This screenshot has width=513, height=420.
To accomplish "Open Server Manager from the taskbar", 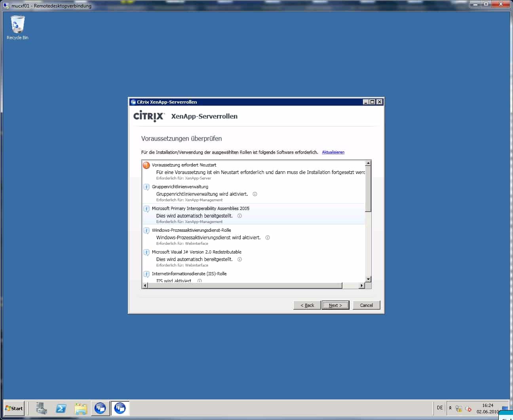I will (41, 408).
